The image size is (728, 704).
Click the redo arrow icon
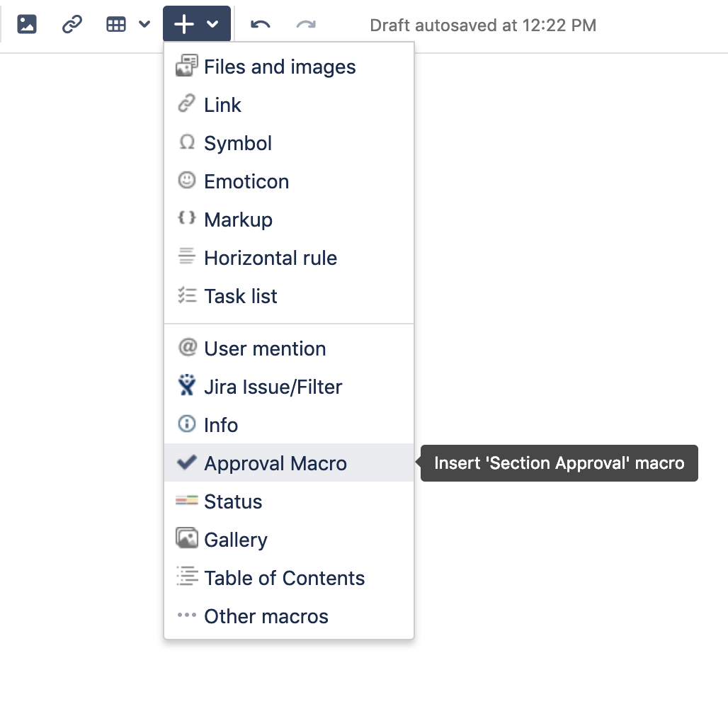point(306,25)
